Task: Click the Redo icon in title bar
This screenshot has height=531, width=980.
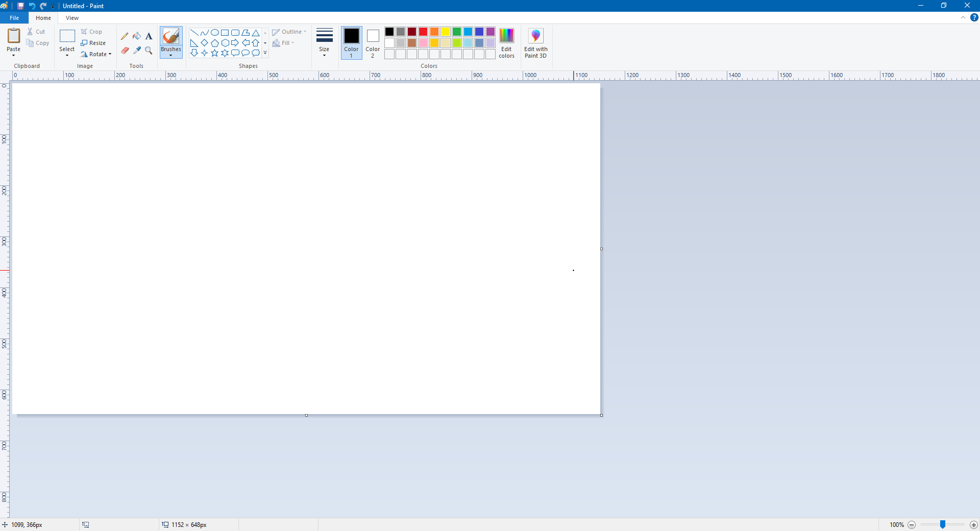Action: (43, 6)
